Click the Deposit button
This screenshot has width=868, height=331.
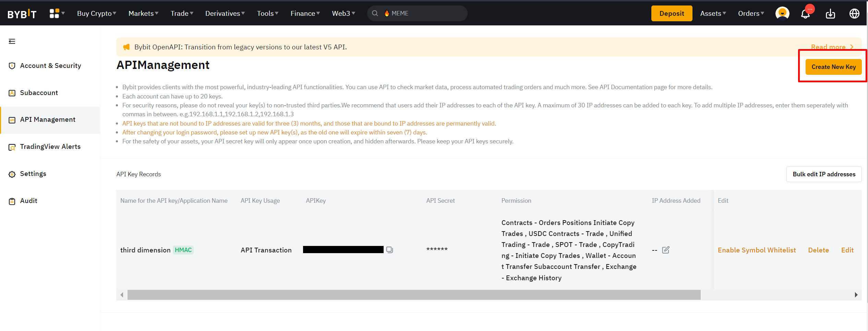tap(672, 13)
